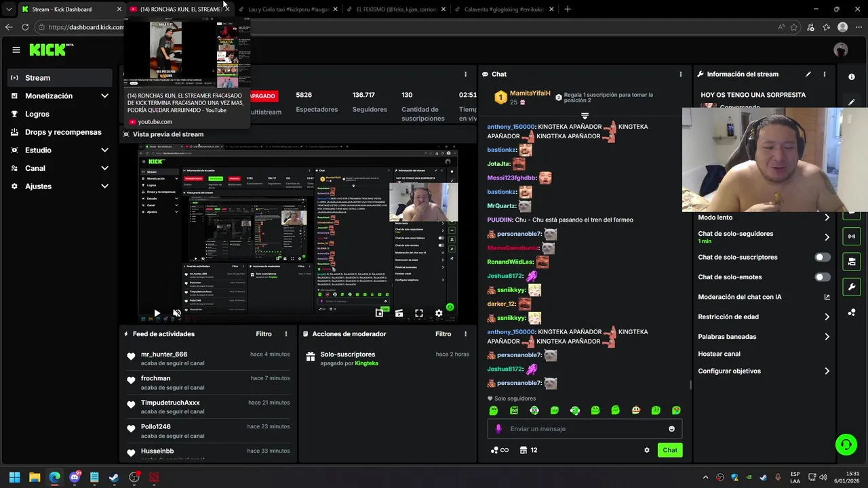Screen dimensions: 868x488
Task: Open Windows Start menu
Action: click(x=14, y=477)
